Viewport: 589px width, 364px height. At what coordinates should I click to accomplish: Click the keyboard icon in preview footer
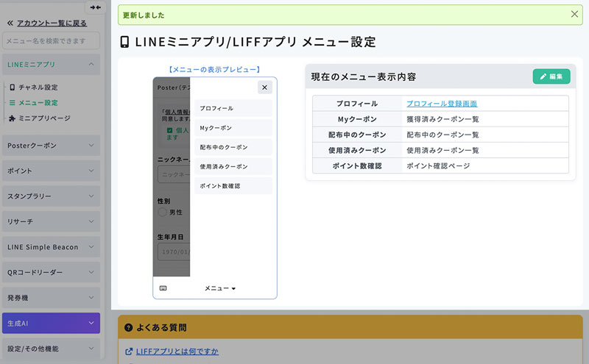coord(163,288)
